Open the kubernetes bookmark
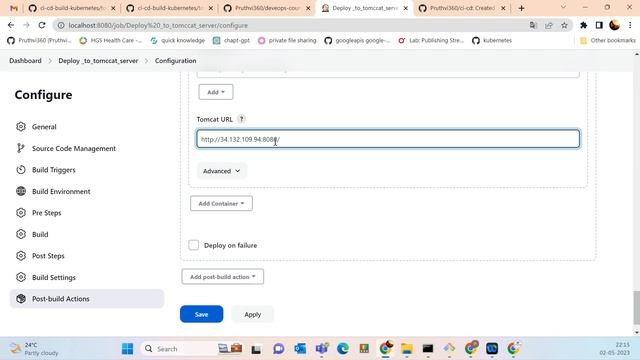This screenshot has width=640, height=360. pyautogui.click(x=492, y=40)
